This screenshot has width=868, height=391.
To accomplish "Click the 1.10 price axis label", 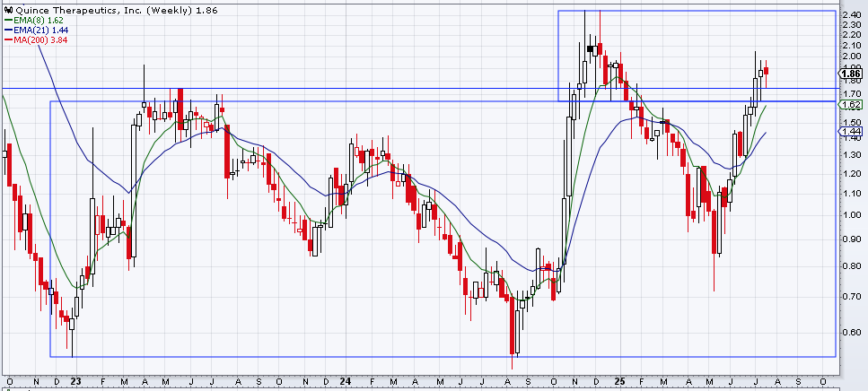I will coord(853,194).
